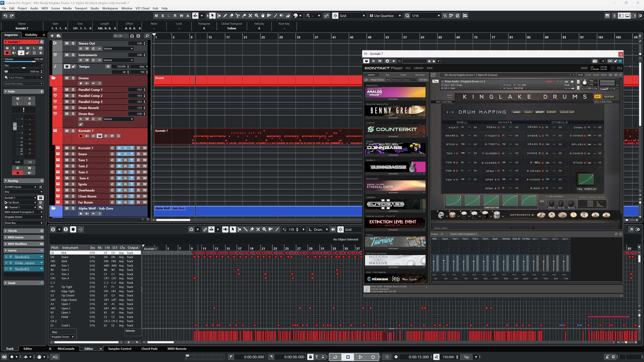
Task: Select the Draw pencil tool
Action: click(225, 15)
